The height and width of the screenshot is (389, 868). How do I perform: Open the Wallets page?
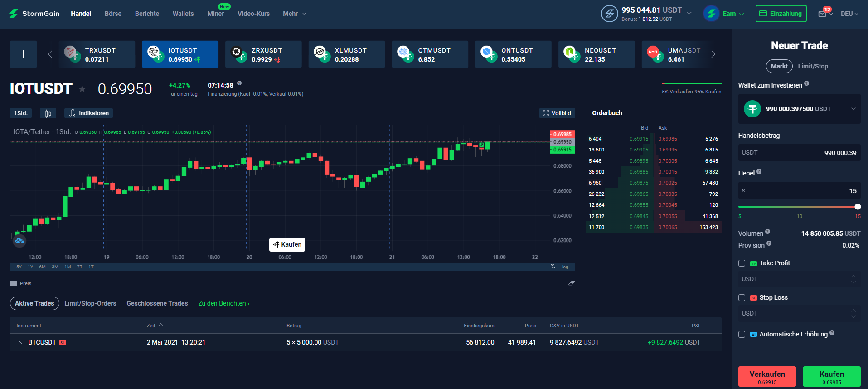[183, 14]
